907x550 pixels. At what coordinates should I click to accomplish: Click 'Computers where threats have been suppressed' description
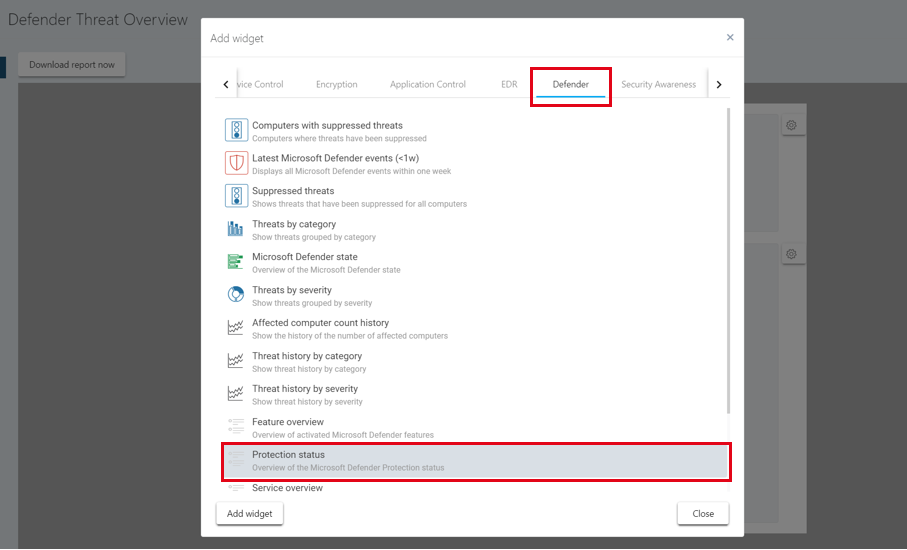(340, 138)
